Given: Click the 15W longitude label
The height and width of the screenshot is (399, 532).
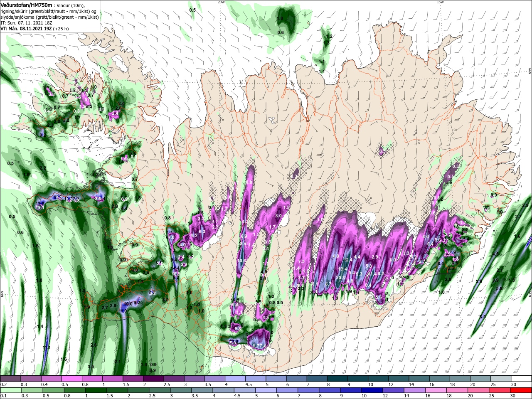Looking at the screenshot, I should [440, 2].
